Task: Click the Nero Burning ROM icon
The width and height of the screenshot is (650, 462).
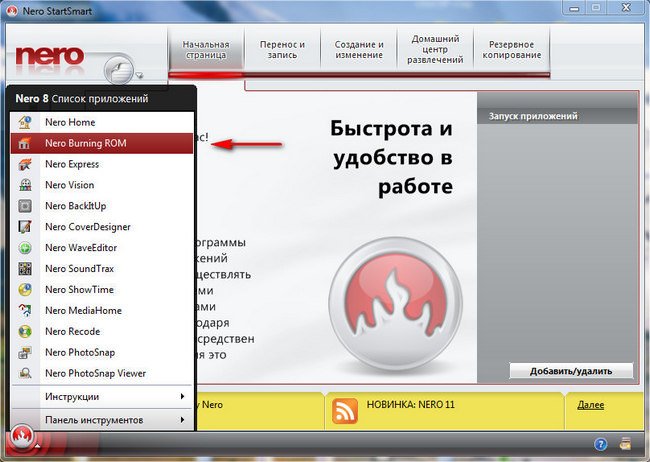Action: 25,143
